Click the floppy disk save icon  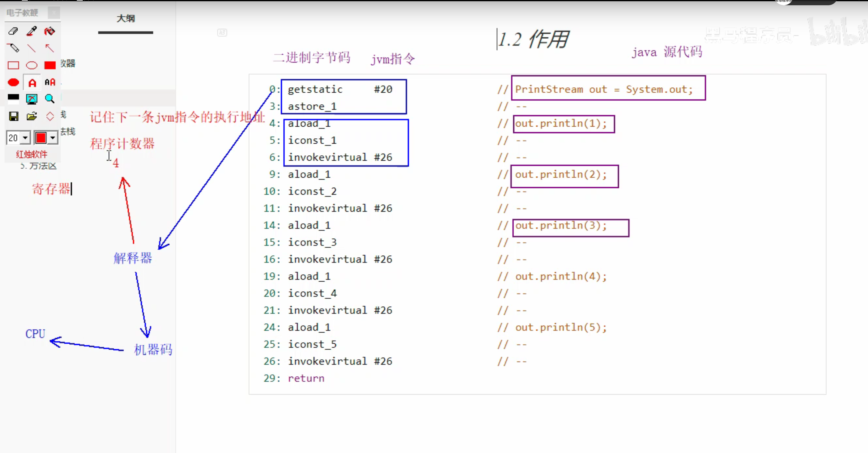tap(14, 116)
